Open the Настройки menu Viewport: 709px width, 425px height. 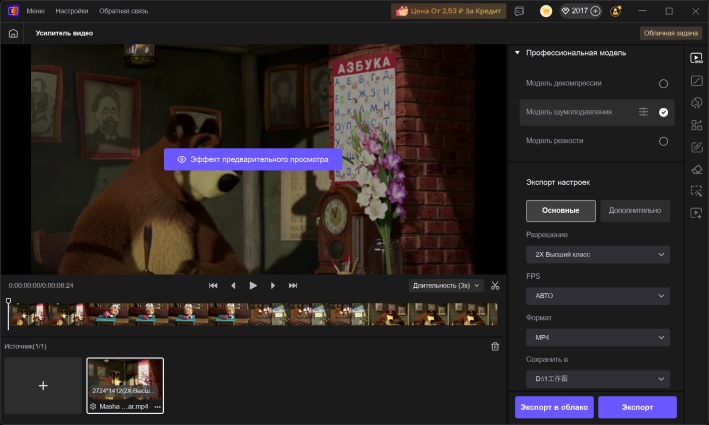[72, 11]
